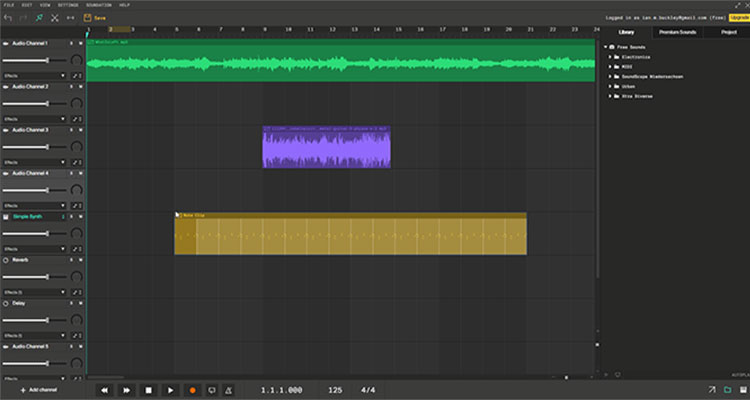The image size is (750, 400).
Task: Click the Delay channel circle icon
Action: (x=6, y=303)
